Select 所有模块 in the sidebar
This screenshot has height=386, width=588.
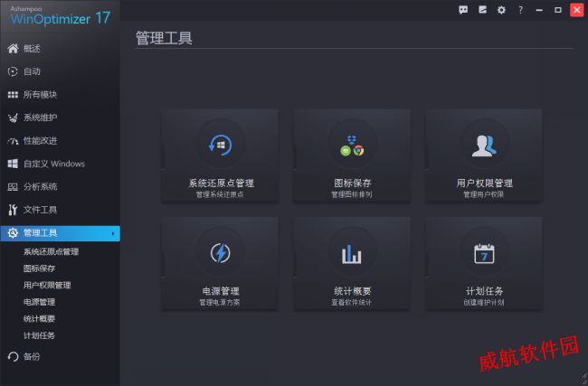pyautogui.click(x=40, y=95)
